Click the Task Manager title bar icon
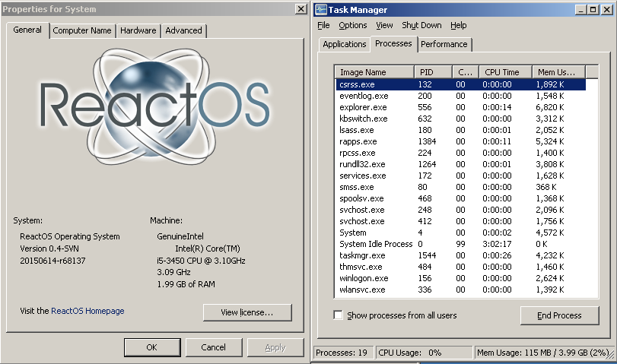 pyautogui.click(x=321, y=9)
